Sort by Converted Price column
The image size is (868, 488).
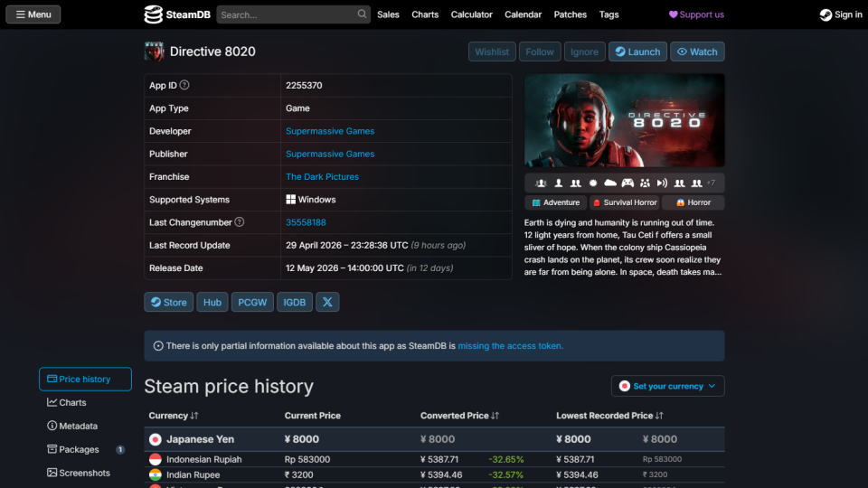(460, 416)
